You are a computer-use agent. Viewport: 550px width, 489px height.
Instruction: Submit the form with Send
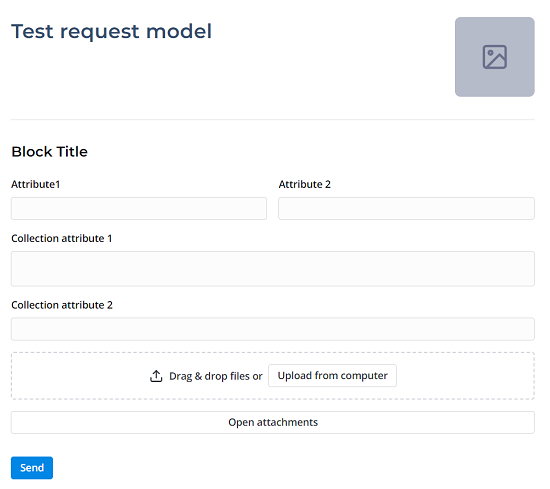[x=32, y=468]
